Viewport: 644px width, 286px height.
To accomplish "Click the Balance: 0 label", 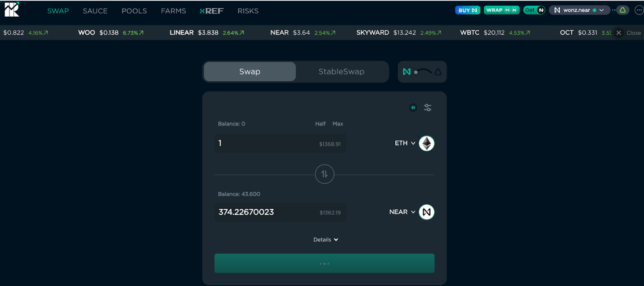I will [x=232, y=124].
